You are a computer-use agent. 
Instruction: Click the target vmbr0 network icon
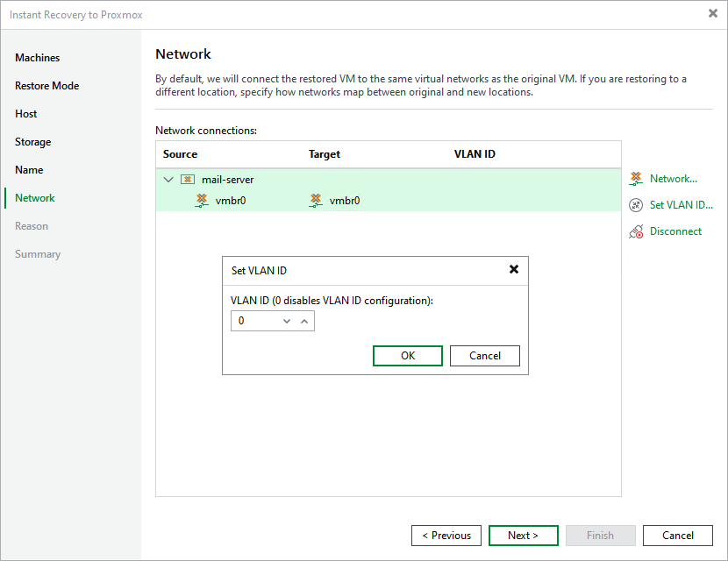pyautogui.click(x=315, y=201)
